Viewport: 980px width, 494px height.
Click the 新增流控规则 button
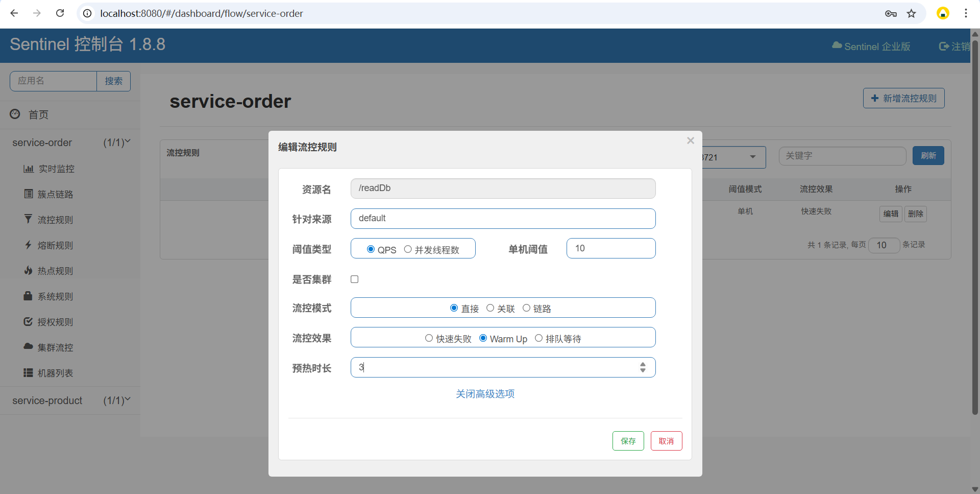tap(904, 98)
